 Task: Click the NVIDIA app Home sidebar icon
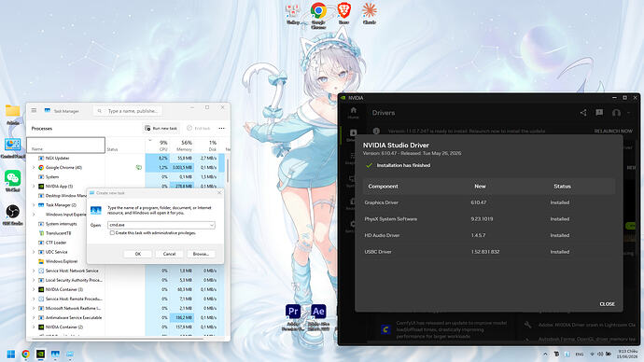[353, 113]
